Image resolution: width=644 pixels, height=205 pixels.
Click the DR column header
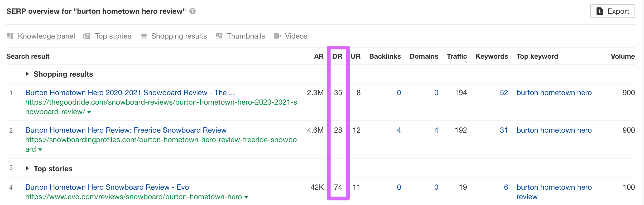[337, 56]
